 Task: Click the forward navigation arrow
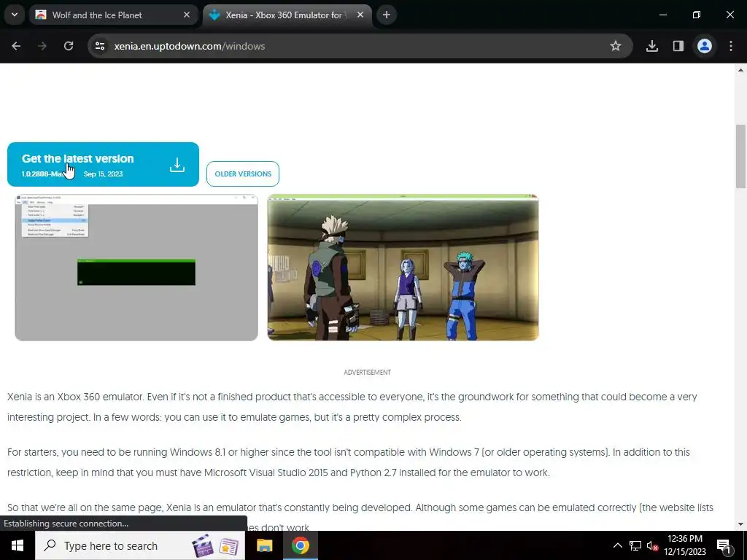tap(42, 46)
